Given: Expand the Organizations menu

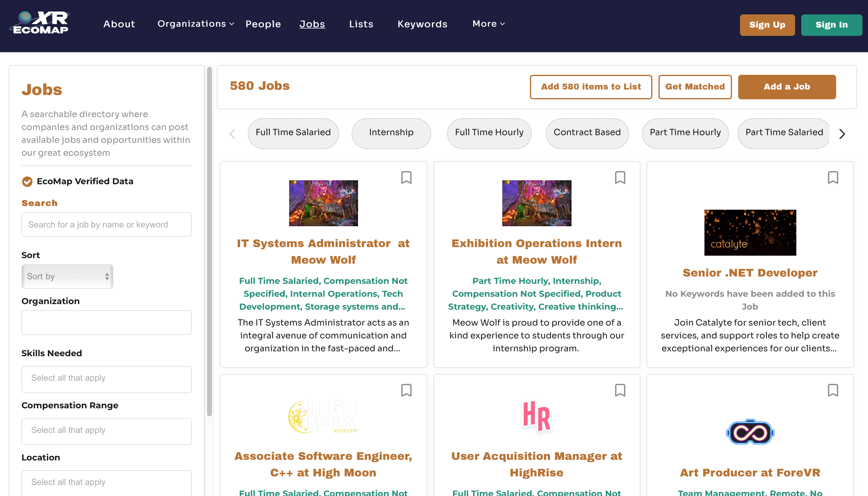Looking at the screenshot, I should coord(196,24).
